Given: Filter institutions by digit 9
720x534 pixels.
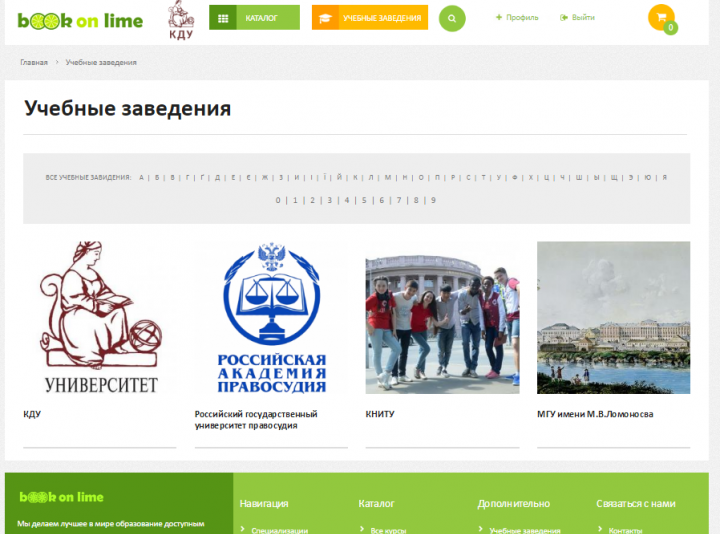Looking at the screenshot, I should tap(433, 200).
